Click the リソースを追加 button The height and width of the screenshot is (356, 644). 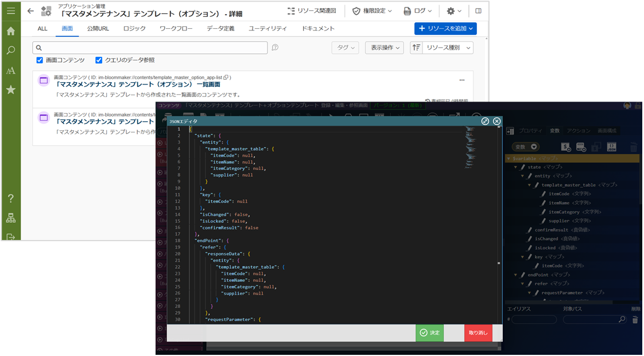pyautogui.click(x=445, y=28)
